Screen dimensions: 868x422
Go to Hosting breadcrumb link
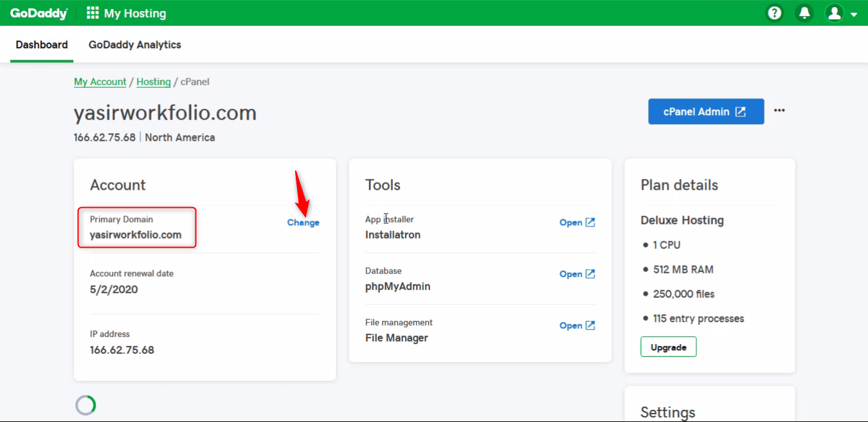[154, 82]
